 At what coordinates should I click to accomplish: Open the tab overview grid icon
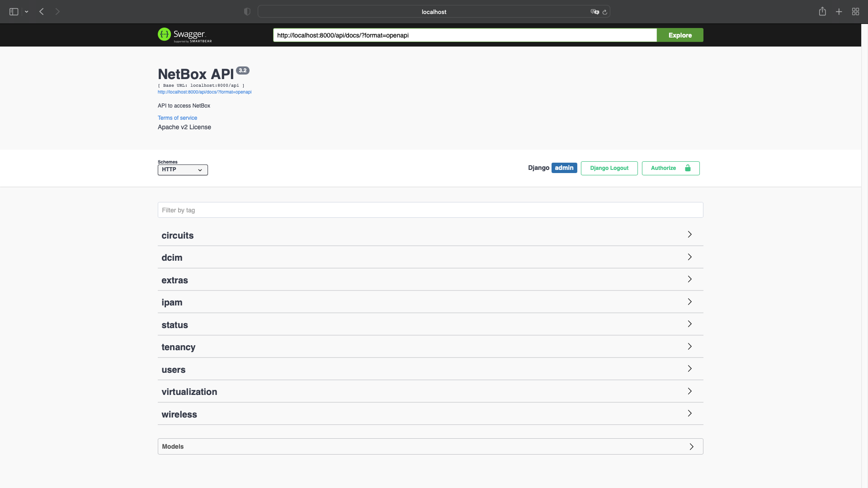click(855, 11)
